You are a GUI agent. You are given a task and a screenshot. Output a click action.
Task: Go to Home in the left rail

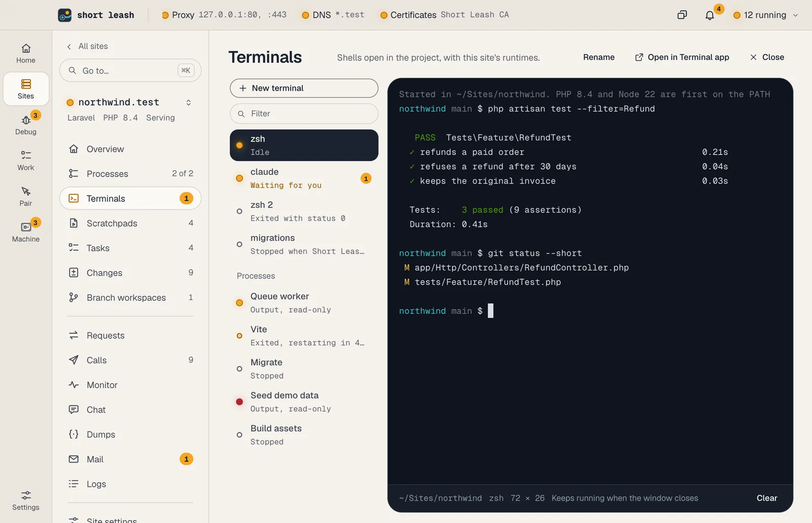tap(26, 53)
